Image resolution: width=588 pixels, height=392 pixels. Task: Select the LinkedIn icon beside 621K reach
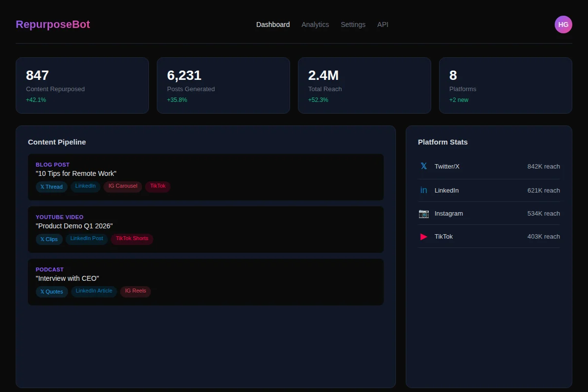pos(423,190)
